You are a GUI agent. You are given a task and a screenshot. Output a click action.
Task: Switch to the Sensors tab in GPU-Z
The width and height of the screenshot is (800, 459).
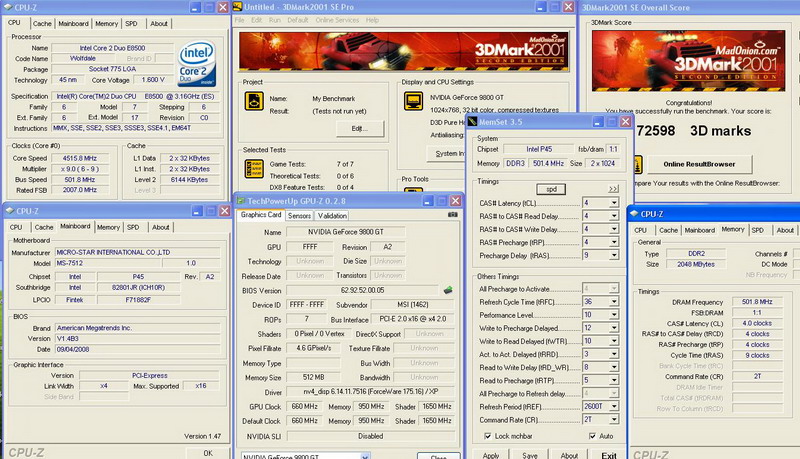[299, 216]
